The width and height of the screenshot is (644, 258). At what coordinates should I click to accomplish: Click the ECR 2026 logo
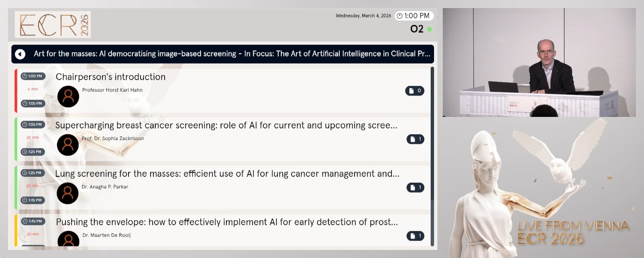(53, 25)
